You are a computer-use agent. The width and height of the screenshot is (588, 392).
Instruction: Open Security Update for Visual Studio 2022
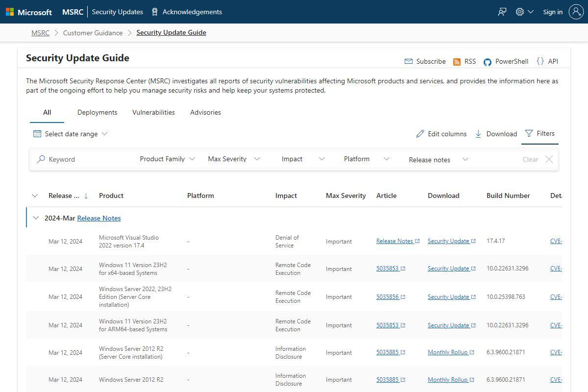(x=451, y=241)
